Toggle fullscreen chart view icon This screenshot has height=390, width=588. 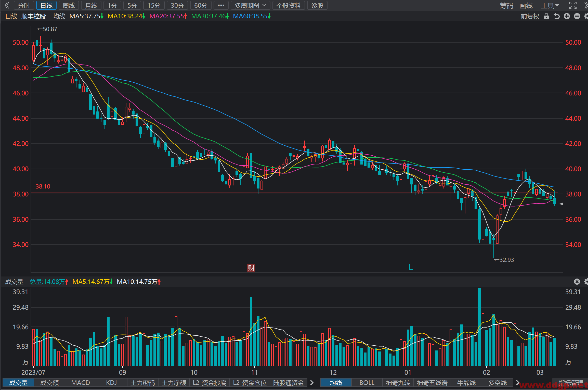[x=573, y=5]
